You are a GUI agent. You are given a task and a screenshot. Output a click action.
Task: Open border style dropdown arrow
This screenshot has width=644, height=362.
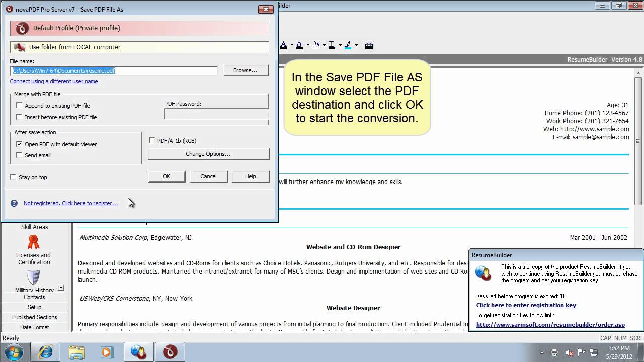(x=340, y=45)
